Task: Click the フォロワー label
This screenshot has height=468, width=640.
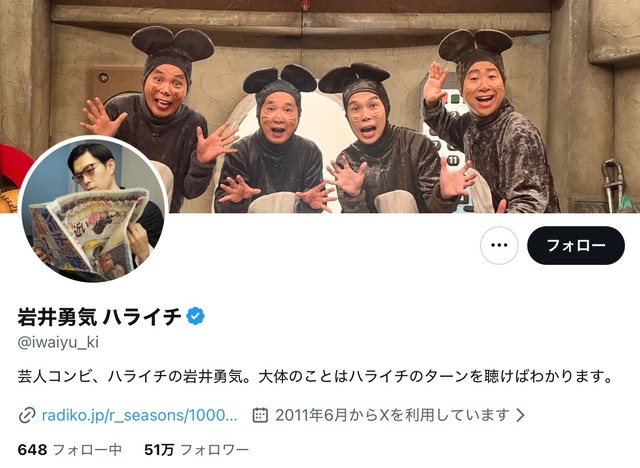Action: click(215, 450)
